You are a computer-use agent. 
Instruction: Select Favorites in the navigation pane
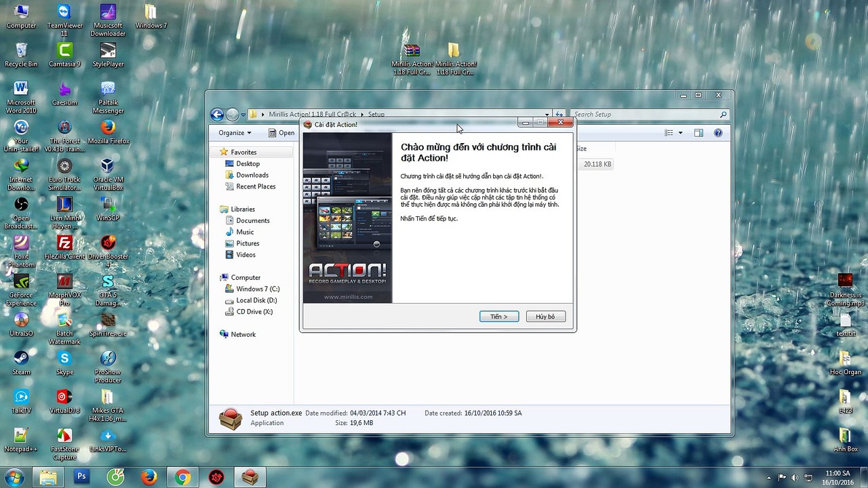(243, 152)
